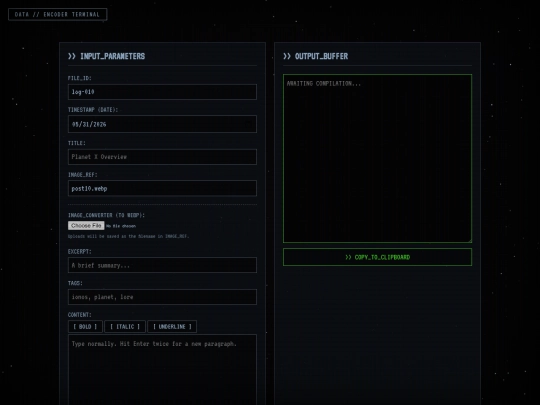Click the TIMESTAMP (DATE) label

point(93,110)
